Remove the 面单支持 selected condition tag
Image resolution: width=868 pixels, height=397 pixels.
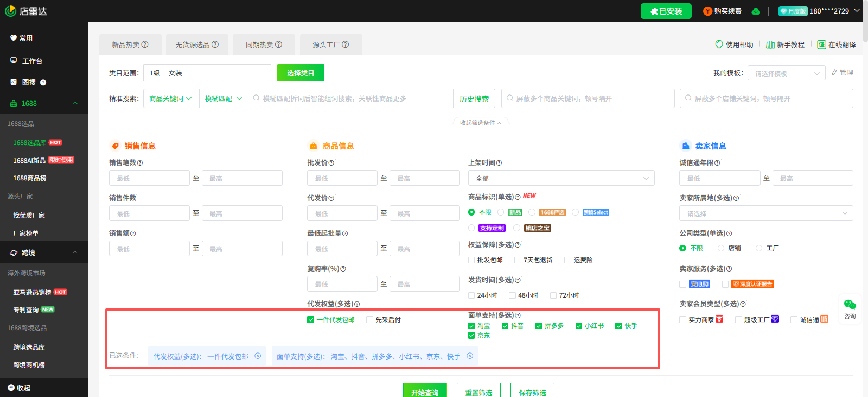(470, 356)
